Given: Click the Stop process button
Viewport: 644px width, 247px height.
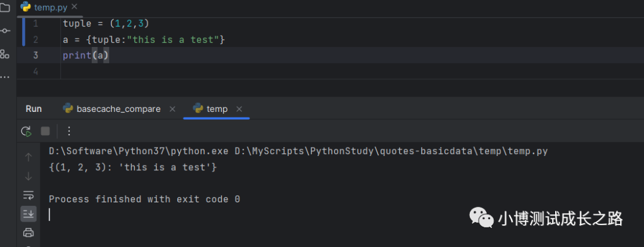Looking at the screenshot, I should (45, 131).
